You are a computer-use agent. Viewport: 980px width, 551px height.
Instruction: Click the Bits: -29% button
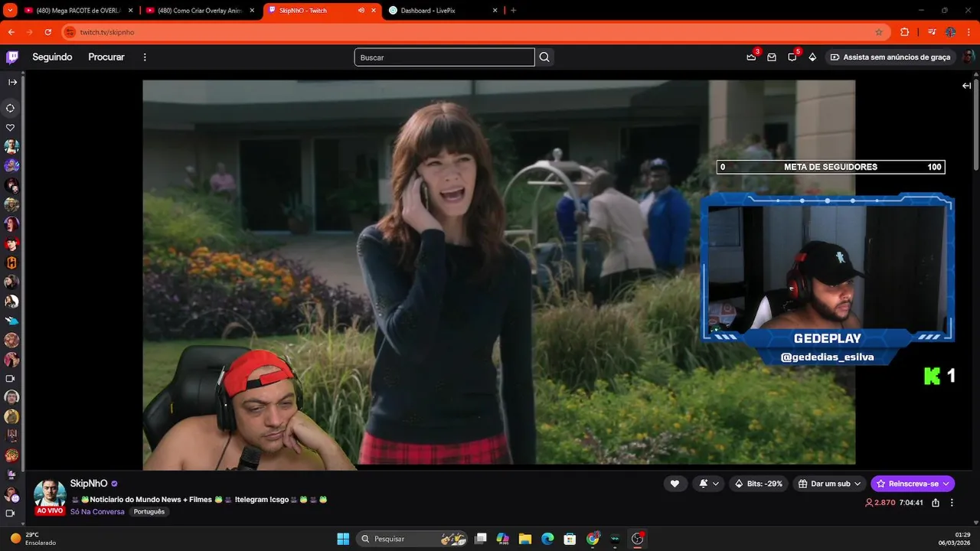click(x=759, y=484)
